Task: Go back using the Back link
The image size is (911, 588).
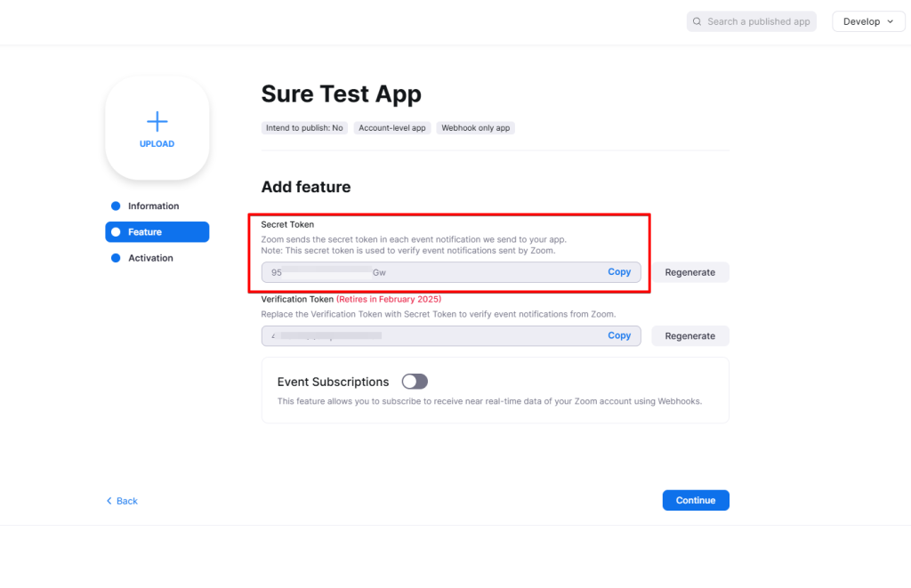Action: tap(126, 501)
